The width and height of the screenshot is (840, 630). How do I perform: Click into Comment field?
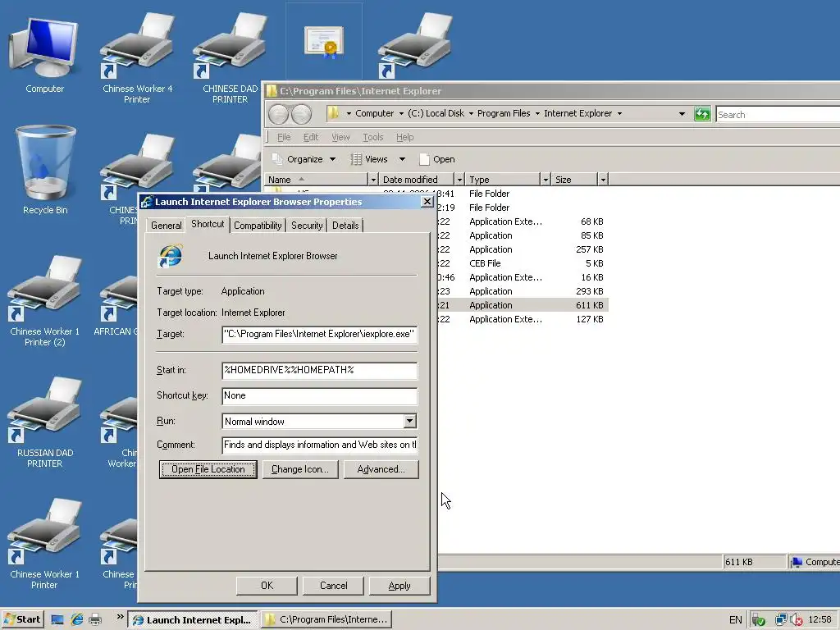[319, 445]
